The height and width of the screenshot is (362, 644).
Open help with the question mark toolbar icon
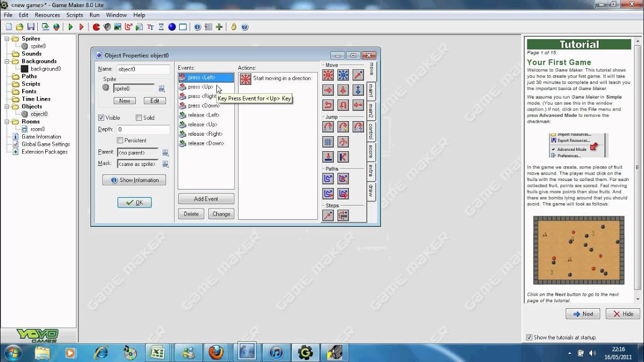245,27
